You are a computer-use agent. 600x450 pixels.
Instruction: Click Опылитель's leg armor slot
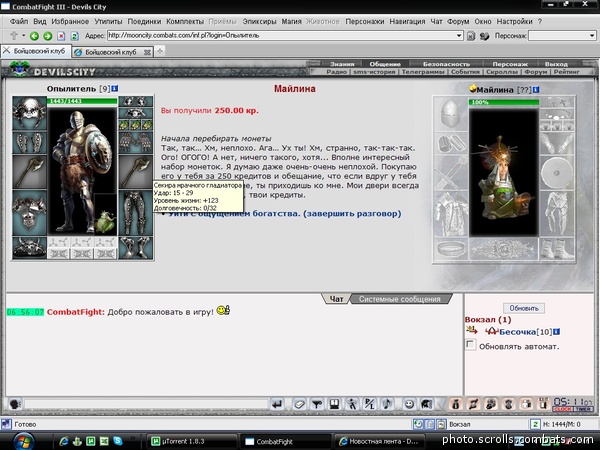tap(135, 213)
